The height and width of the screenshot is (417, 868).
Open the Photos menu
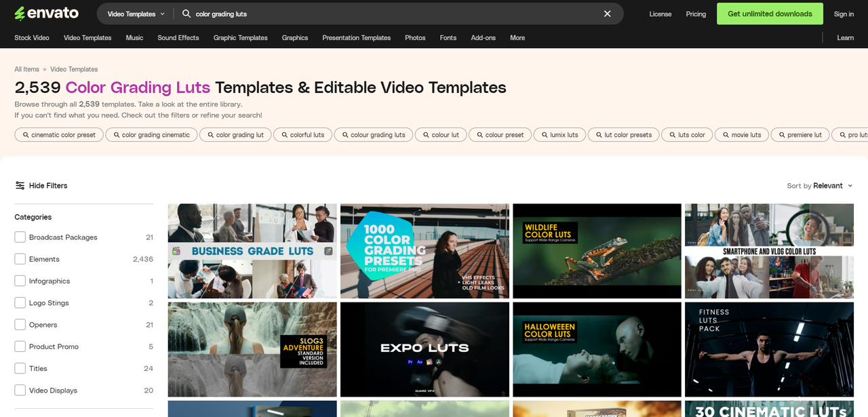pyautogui.click(x=415, y=38)
